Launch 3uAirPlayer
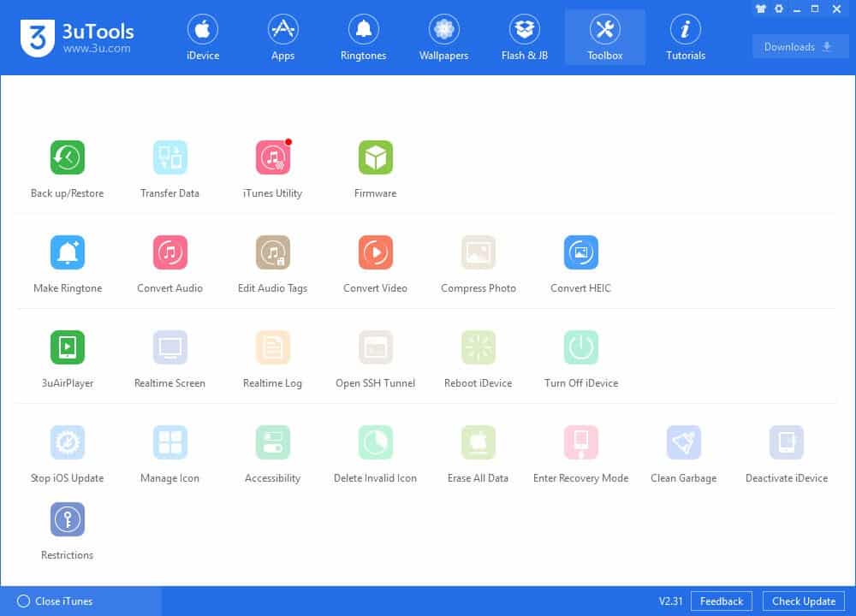 67,348
